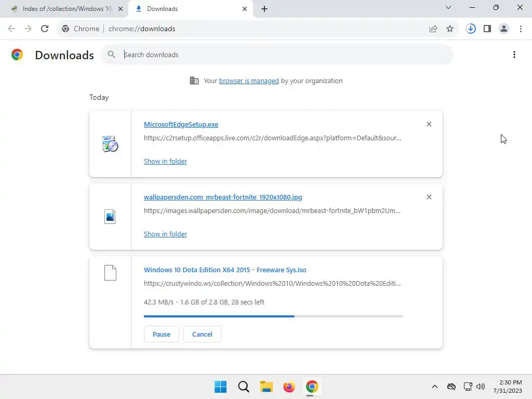Viewport: 532px width, 399px height.
Task: Click the blank iso file icon
Action: coord(110,273)
